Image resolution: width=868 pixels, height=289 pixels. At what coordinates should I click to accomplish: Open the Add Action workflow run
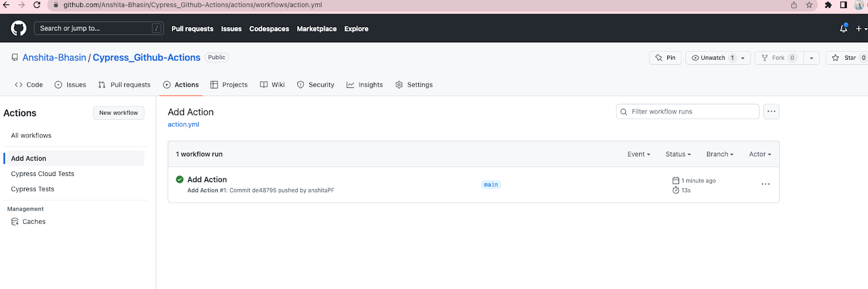click(x=207, y=179)
